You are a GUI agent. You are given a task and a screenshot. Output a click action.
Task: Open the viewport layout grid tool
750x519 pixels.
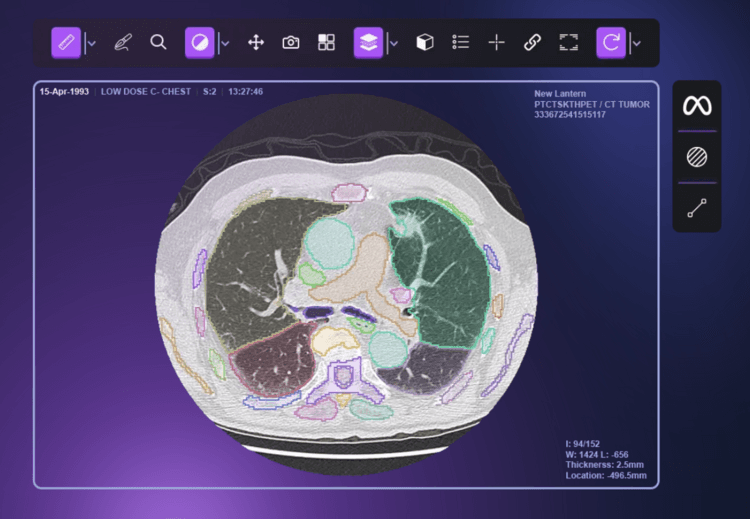tap(326, 42)
